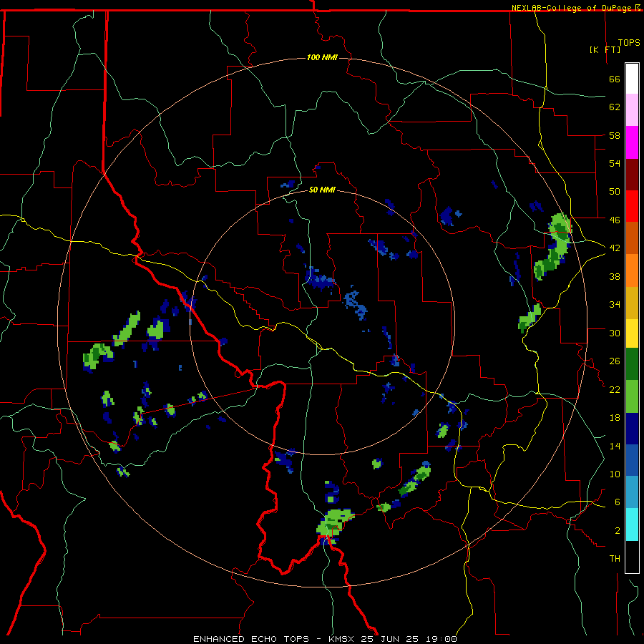
Task: Select the black TH legend swatch
Action: 632,557
